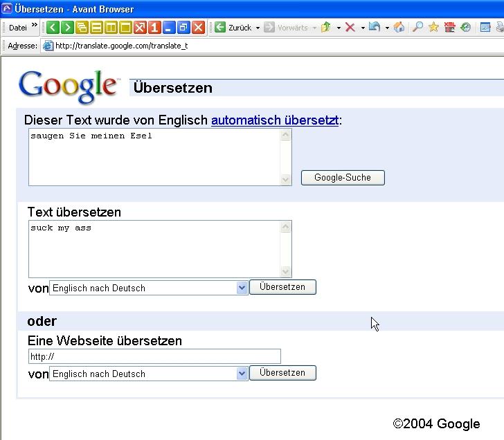Click the green up-level arrow icon
Screen dimensions: 504x440
point(326,27)
